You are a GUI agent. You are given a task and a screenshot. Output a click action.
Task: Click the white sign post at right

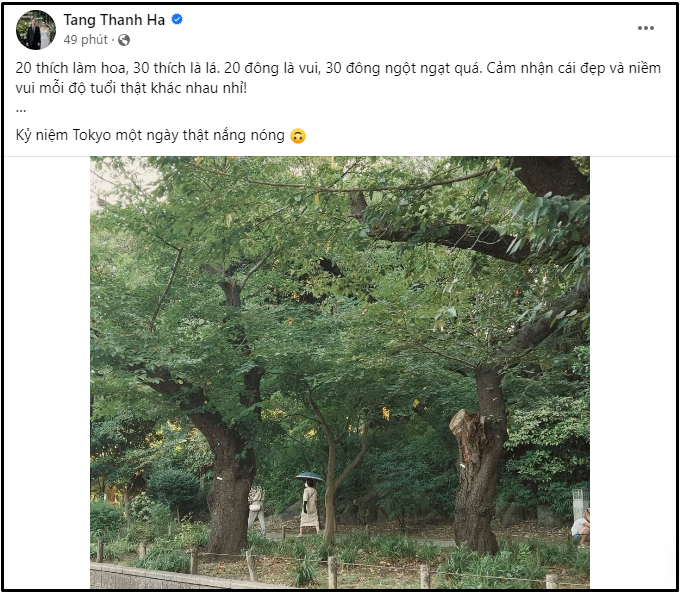point(578,503)
